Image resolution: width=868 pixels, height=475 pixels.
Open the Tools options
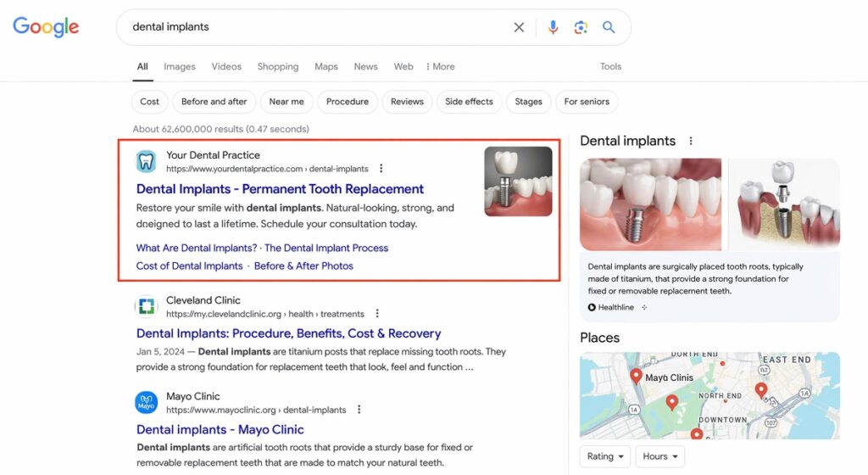click(x=610, y=66)
